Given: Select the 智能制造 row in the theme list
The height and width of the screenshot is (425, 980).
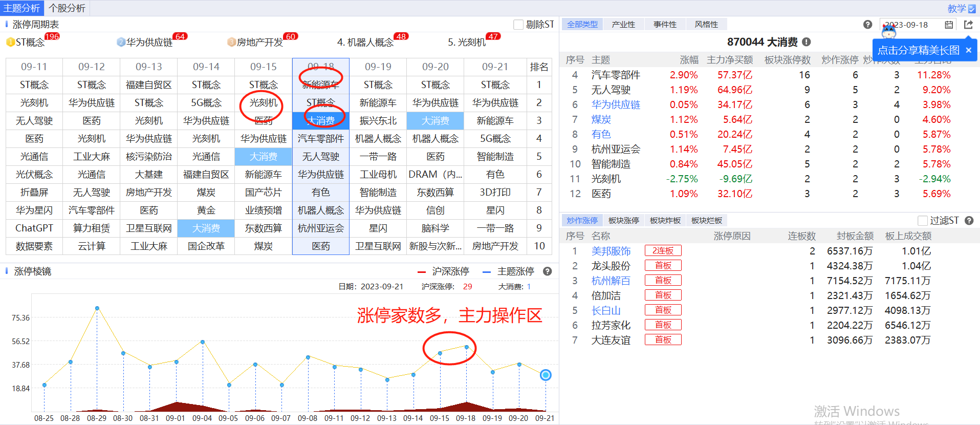Looking at the screenshot, I should tap(770, 164).
